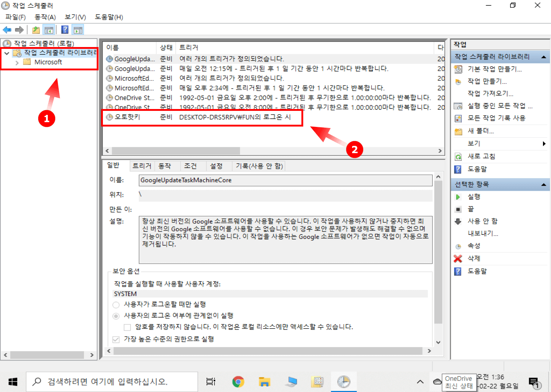This screenshot has width=551, height=392.
Task: Switch to the 기록(사용 안 함) tab
Action: (x=259, y=166)
